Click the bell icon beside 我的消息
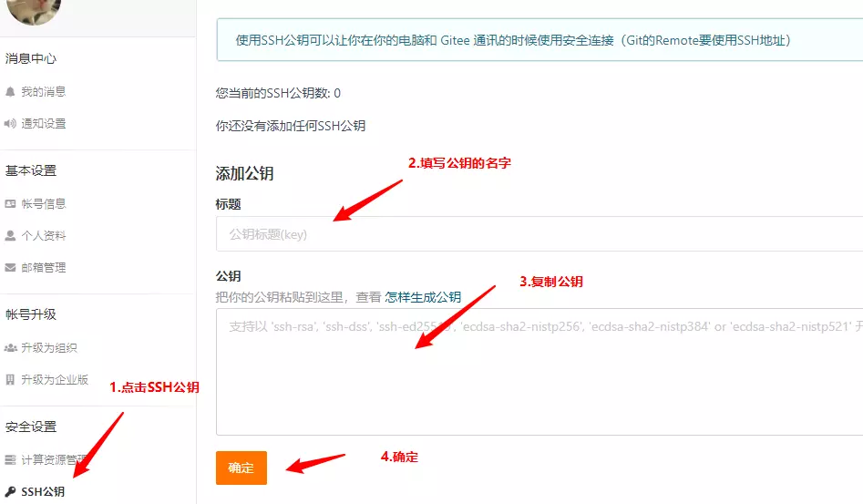863x504 pixels. coord(10,92)
